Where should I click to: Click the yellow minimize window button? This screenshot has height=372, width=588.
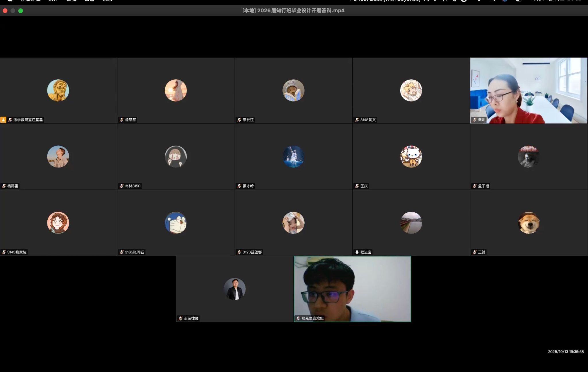[13, 11]
